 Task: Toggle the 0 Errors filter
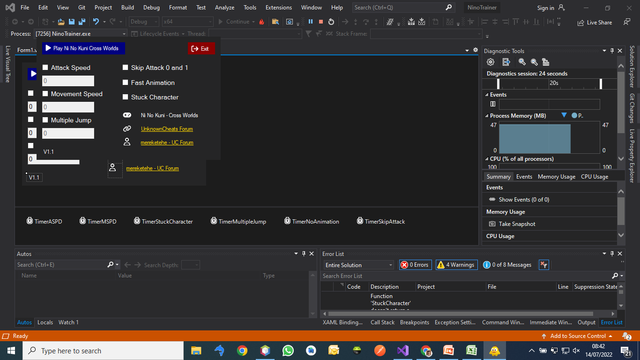(x=415, y=264)
